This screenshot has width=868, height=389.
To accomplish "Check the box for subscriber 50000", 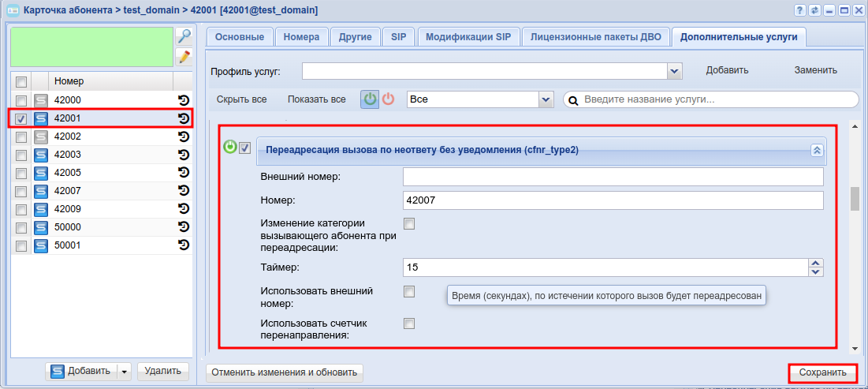I will coord(21,228).
